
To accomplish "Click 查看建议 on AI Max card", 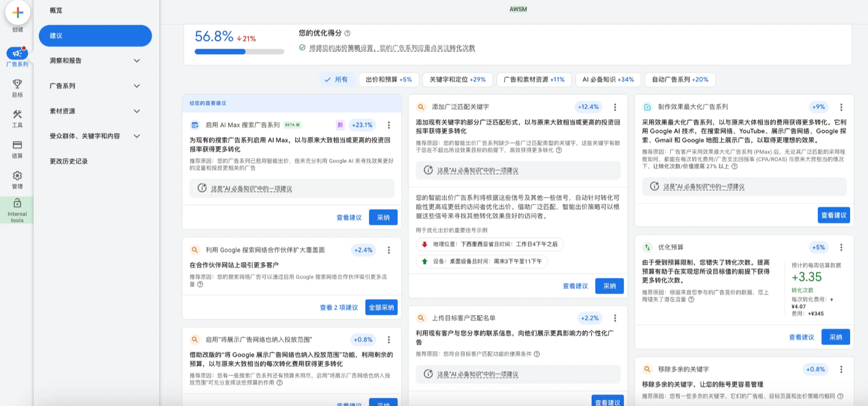I will (349, 217).
